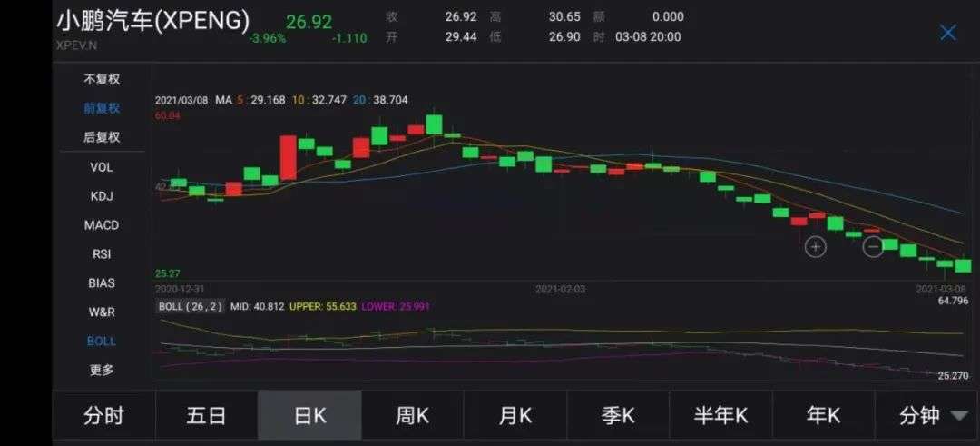Click the high price value 30.65
The height and width of the screenshot is (446, 980).
(565, 17)
